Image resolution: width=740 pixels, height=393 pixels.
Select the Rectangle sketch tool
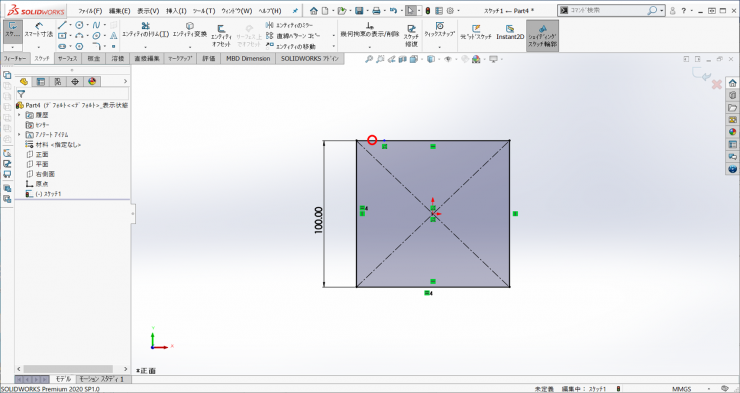pyautogui.click(x=62, y=36)
